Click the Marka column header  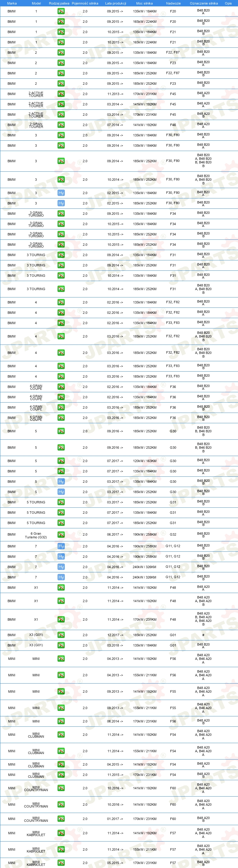click(12, 3)
